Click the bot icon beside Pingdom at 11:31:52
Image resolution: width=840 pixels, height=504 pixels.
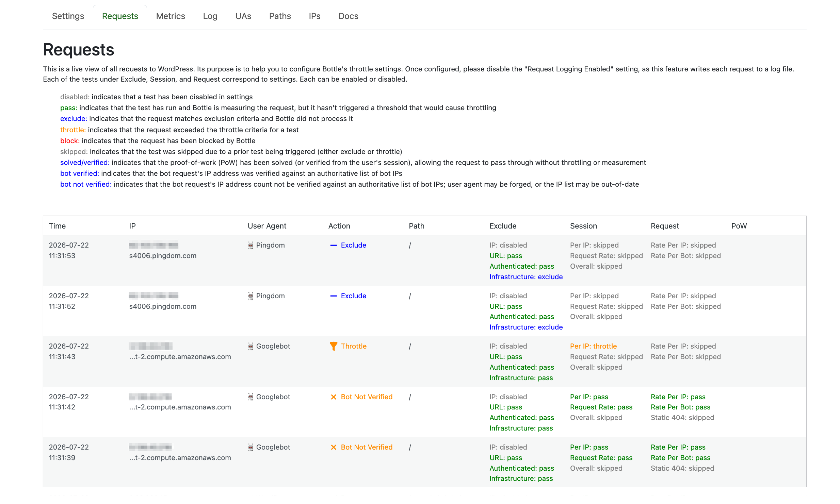point(251,296)
